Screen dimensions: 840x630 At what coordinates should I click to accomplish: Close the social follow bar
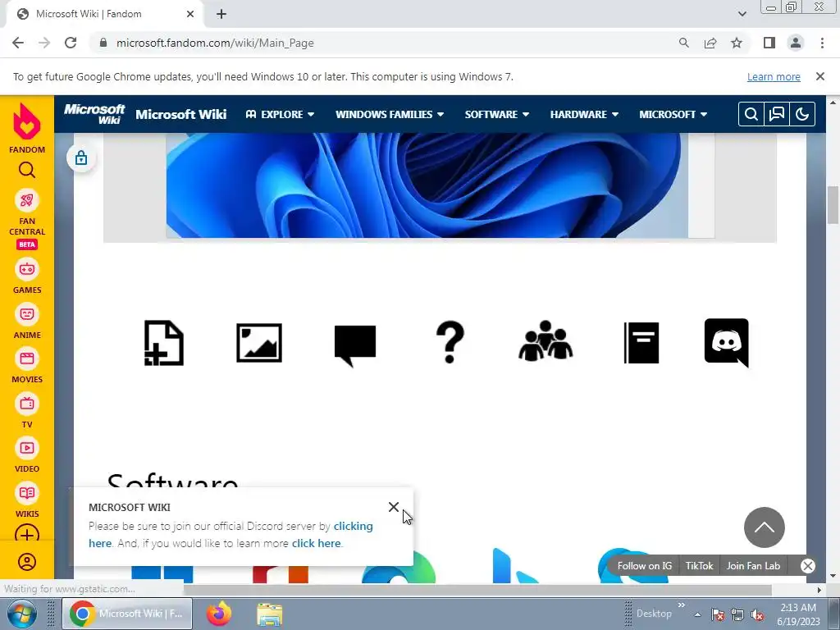coord(808,566)
